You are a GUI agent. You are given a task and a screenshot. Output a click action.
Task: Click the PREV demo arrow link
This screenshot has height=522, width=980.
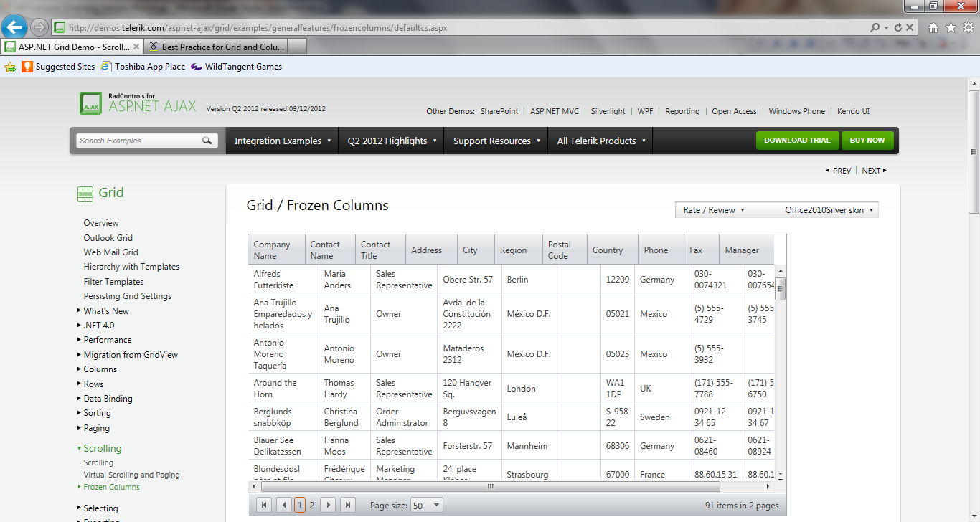click(839, 171)
